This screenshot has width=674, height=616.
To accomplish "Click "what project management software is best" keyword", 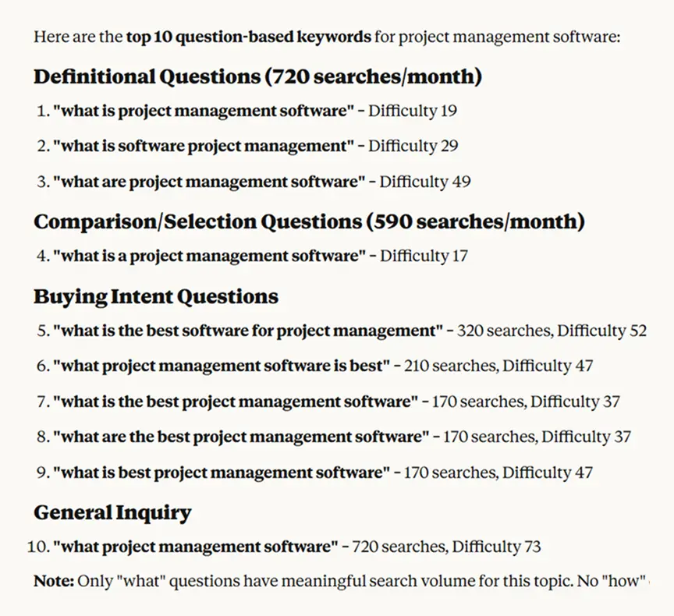I will 221,365.
